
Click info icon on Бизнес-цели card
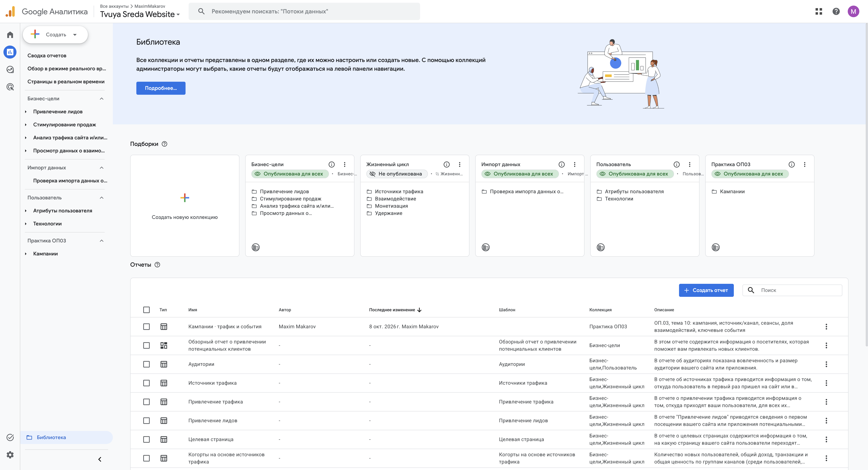pyautogui.click(x=332, y=164)
